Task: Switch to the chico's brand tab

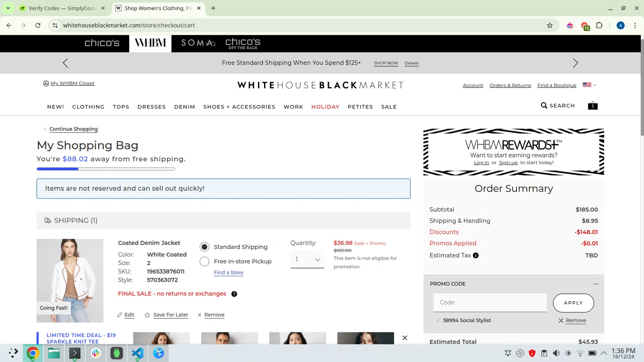Action: (x=102, y=43)
